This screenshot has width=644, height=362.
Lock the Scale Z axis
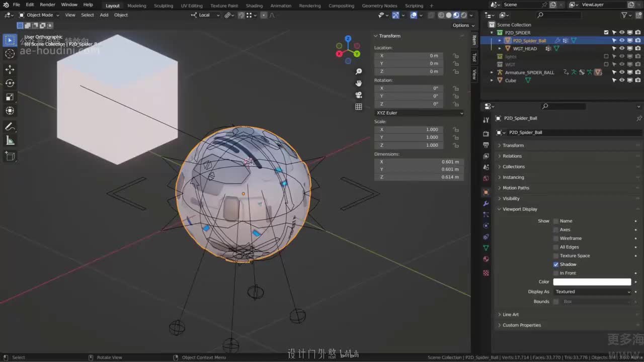[456, 145]
